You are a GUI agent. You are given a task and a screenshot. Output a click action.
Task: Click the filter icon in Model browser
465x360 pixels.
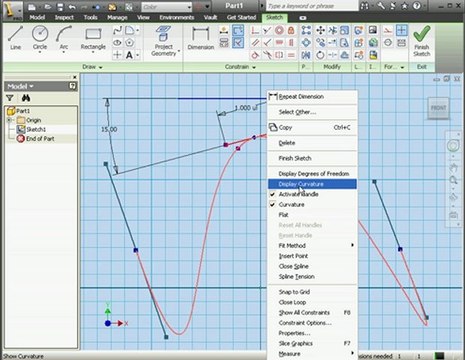pyautogui.click(x=10, y=98)
